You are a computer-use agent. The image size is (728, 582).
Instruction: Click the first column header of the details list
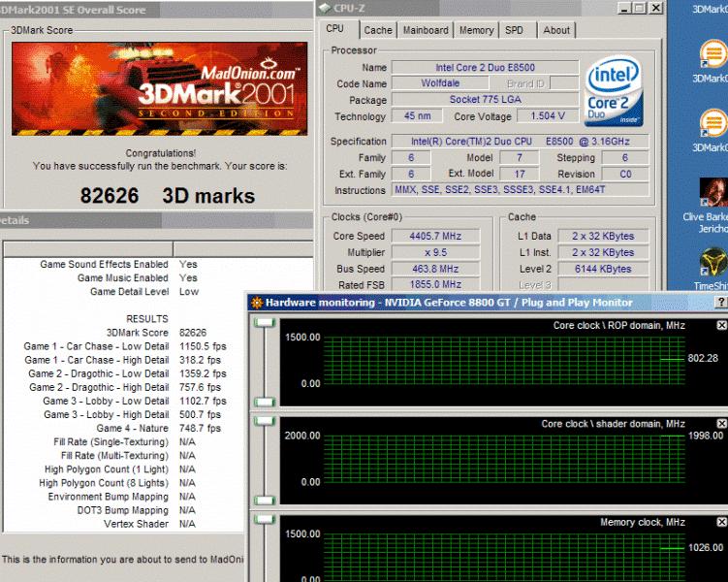88,249
